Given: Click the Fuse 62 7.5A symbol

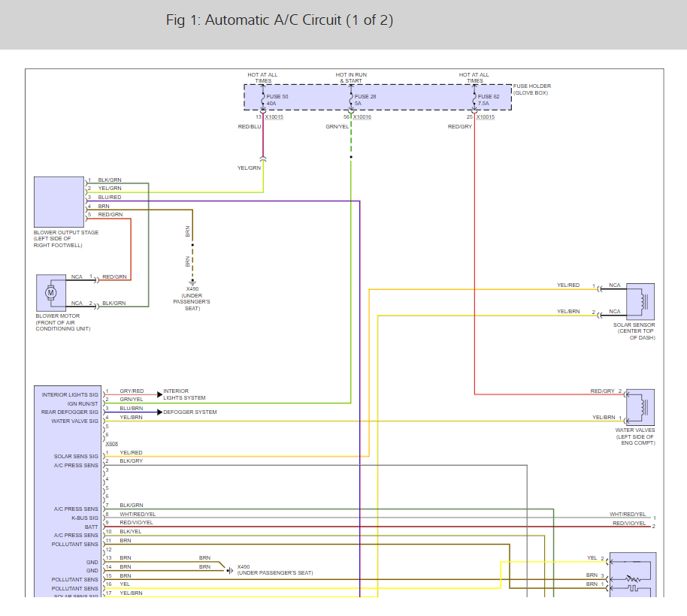Looking at the screenshot, I should (474, 99).
